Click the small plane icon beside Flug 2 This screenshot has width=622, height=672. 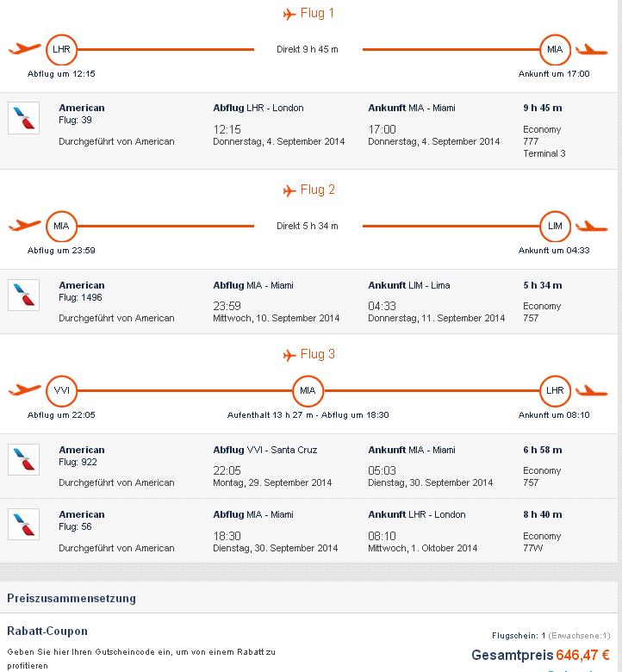(x=289, y=190)
